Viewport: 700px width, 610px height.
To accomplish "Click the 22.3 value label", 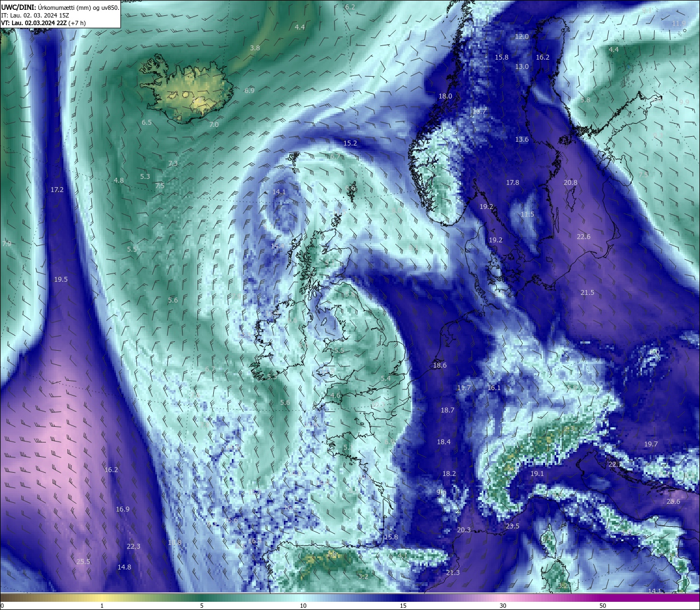I will point(133,547).
